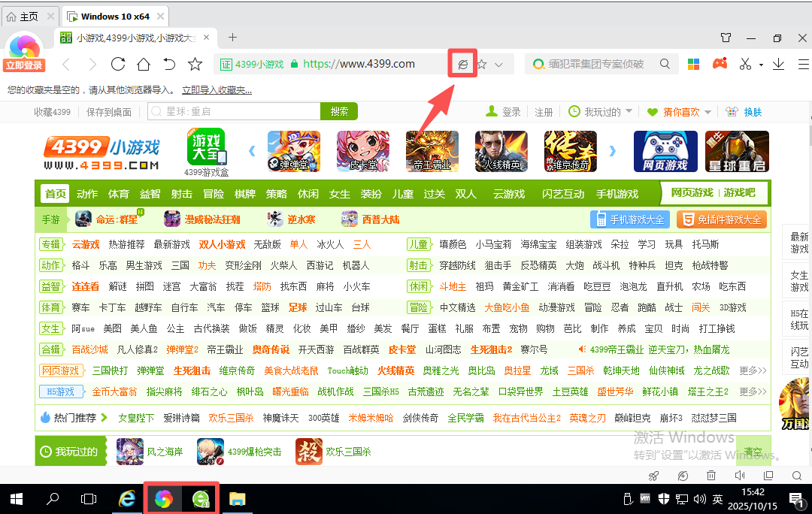Screen dimensions: 812x514
Task: Switch browser kernel mode via address bar icon
Action: (x=462, y=63)
